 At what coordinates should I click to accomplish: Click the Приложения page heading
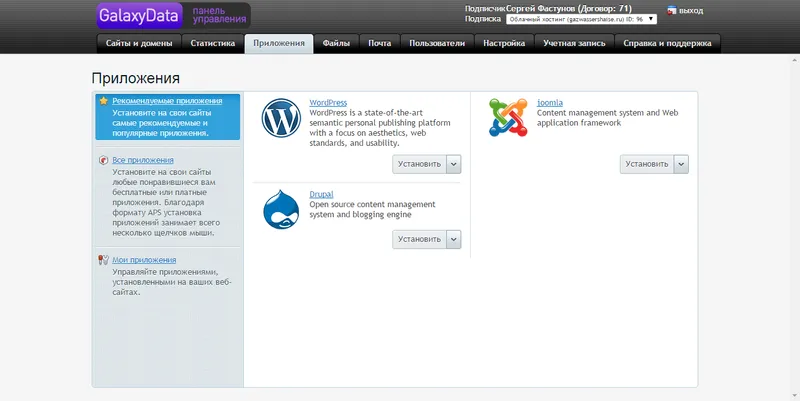136,79
